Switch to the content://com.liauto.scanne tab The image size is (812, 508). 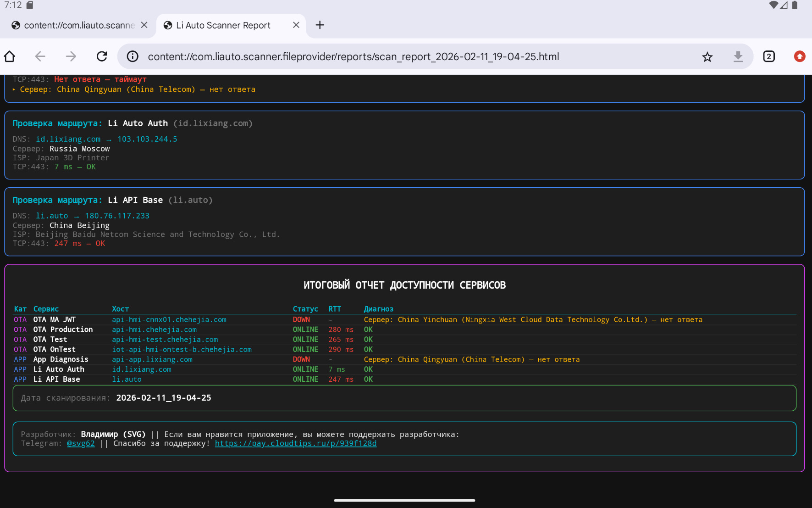click(79, 25)
